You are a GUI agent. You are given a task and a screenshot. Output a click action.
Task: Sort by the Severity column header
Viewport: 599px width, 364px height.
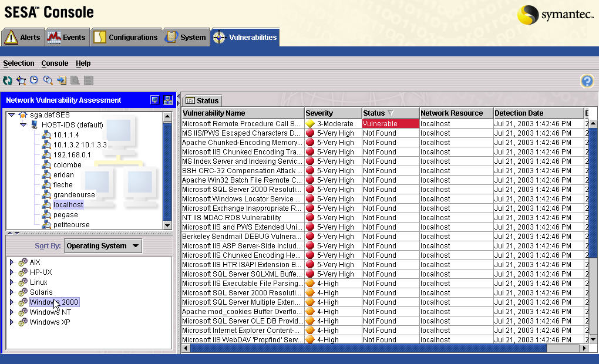tap(333, 113)
